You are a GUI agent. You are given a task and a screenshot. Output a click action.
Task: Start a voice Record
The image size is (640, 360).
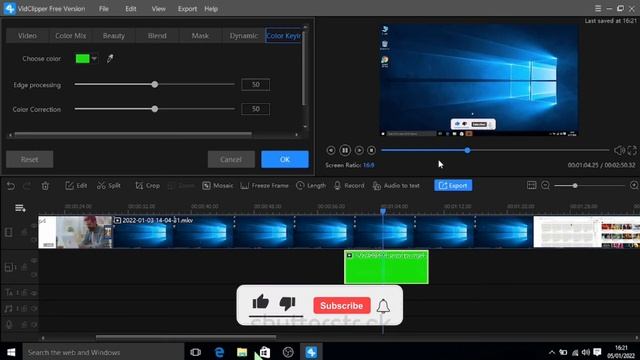349,186
